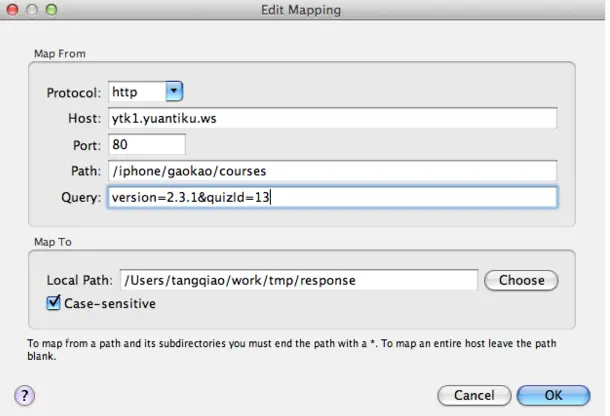Viewport: 610px width, 416px height.
Task: Click the Local Path field
Action: click(x=299, y=280)
